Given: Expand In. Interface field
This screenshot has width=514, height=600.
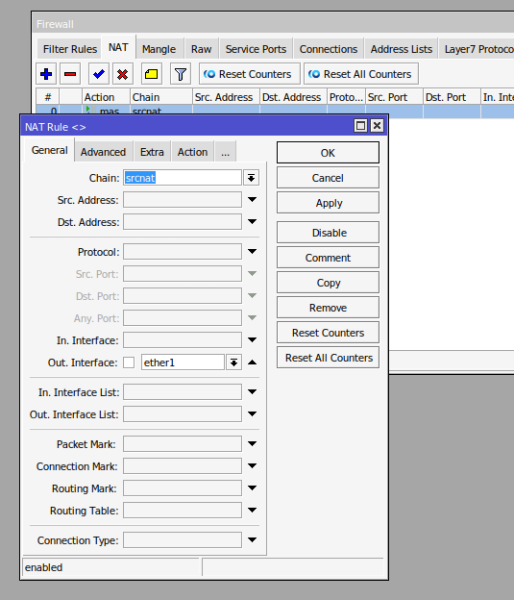Looking at the screenshot, I should point(252,340).
